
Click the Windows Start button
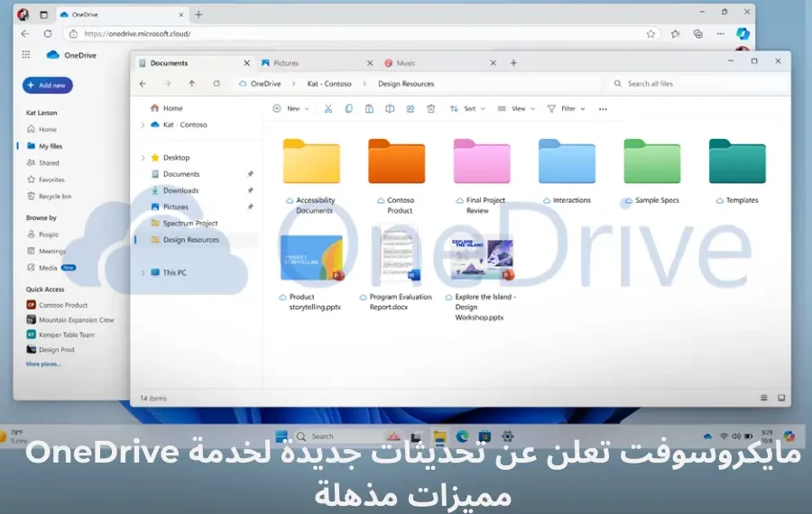click(281, 436)
